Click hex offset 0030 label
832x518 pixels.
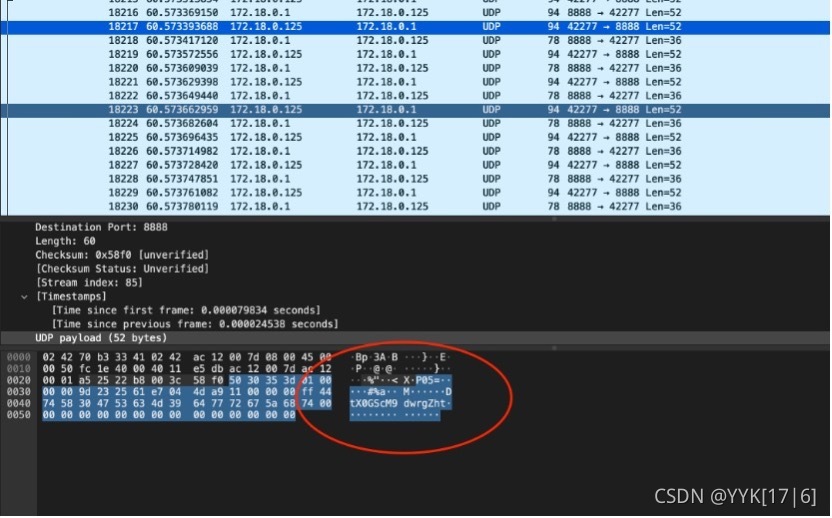tap(19, 392)
